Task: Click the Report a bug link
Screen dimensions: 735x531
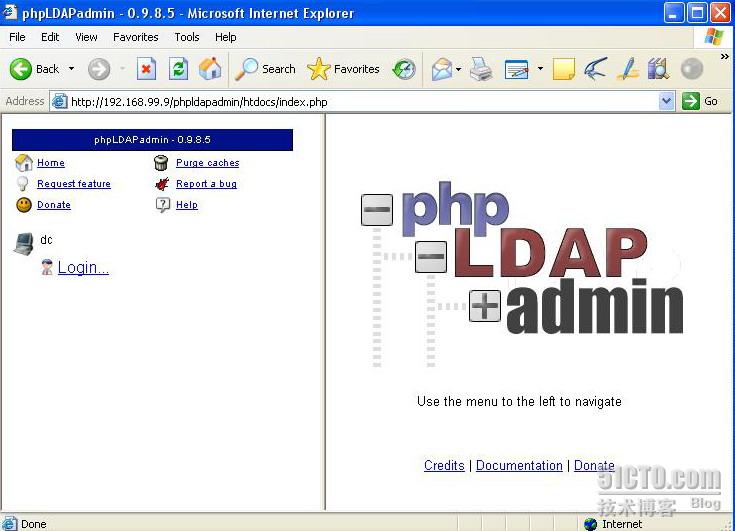Action: click(206, 184)
